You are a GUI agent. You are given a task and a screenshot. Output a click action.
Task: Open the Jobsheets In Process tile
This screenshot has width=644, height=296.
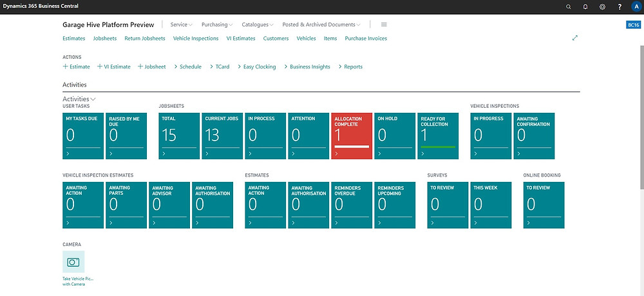click(x=265, y=135)
